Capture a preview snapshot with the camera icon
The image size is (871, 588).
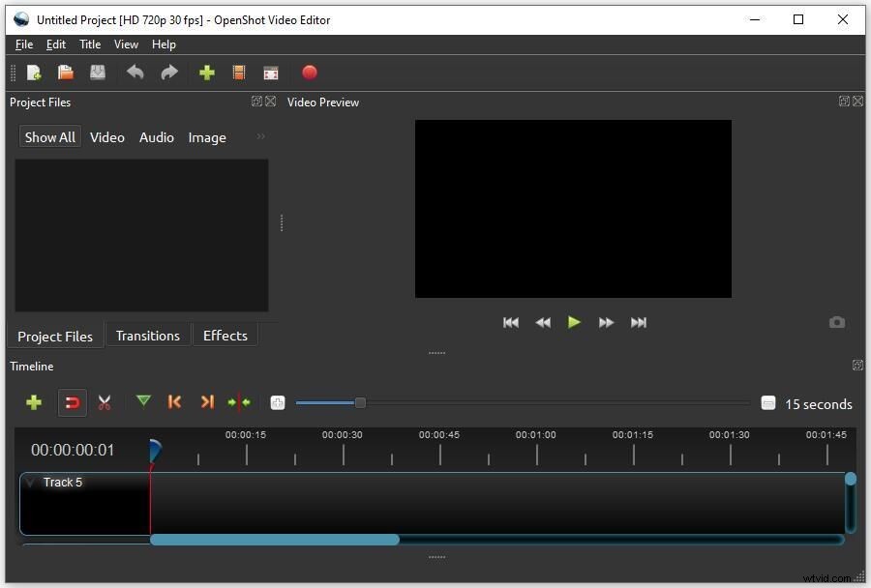click(837, 322)
